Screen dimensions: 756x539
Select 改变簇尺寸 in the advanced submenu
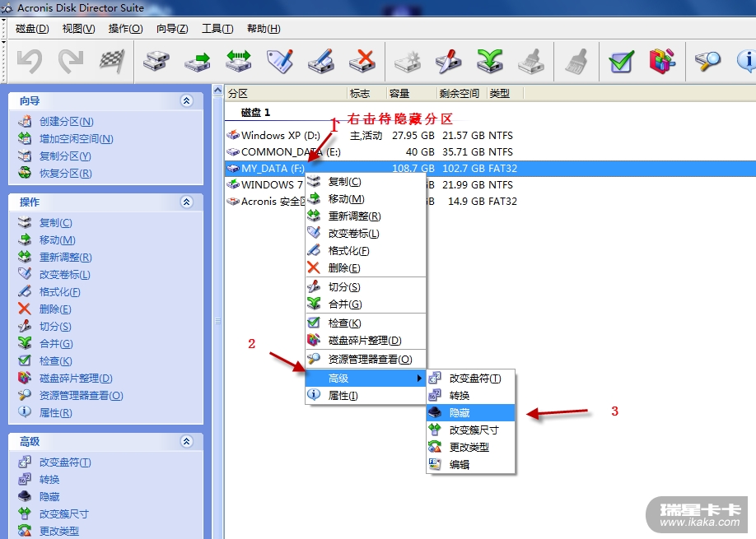click(470, 430)
